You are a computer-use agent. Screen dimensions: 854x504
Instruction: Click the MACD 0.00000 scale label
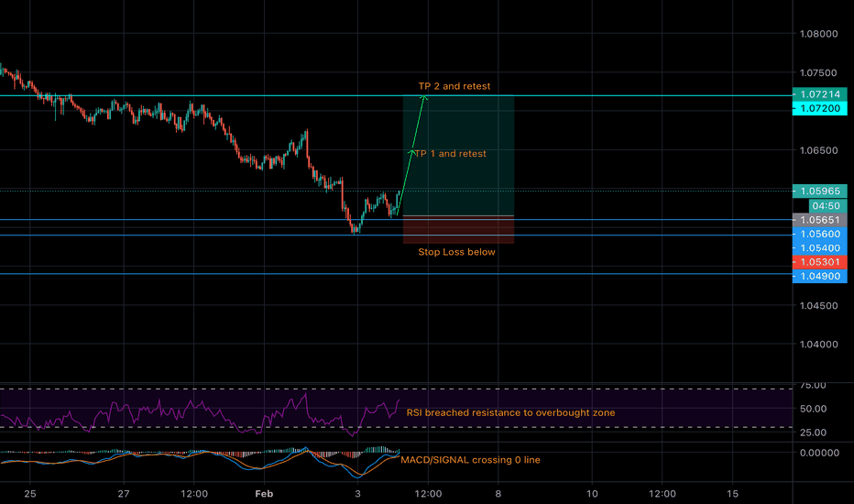coord(818,453)
